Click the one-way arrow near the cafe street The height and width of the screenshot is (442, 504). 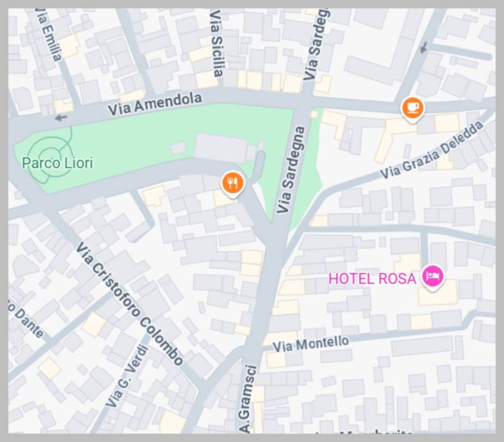(x=424, y=47)
